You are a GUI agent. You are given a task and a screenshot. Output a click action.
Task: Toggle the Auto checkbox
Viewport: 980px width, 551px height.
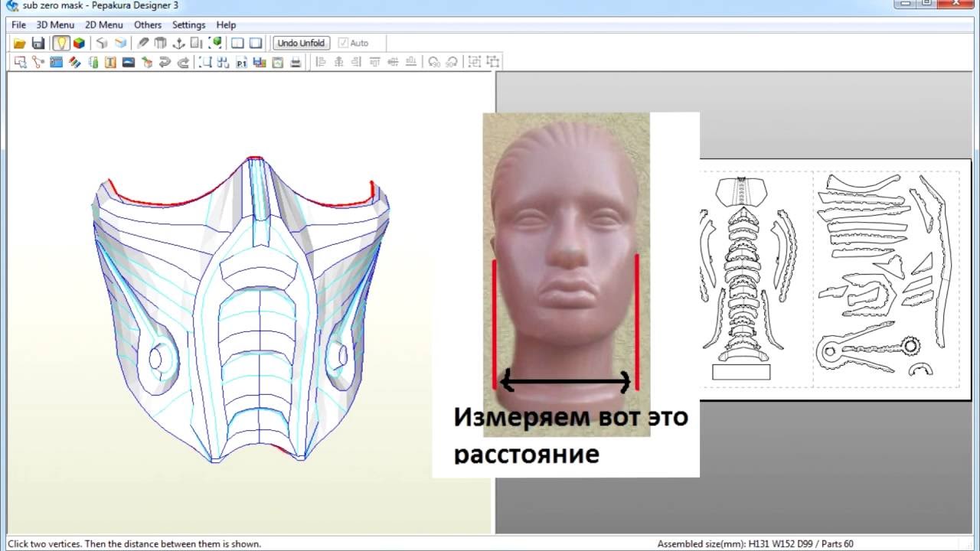[x=343, y=43]
